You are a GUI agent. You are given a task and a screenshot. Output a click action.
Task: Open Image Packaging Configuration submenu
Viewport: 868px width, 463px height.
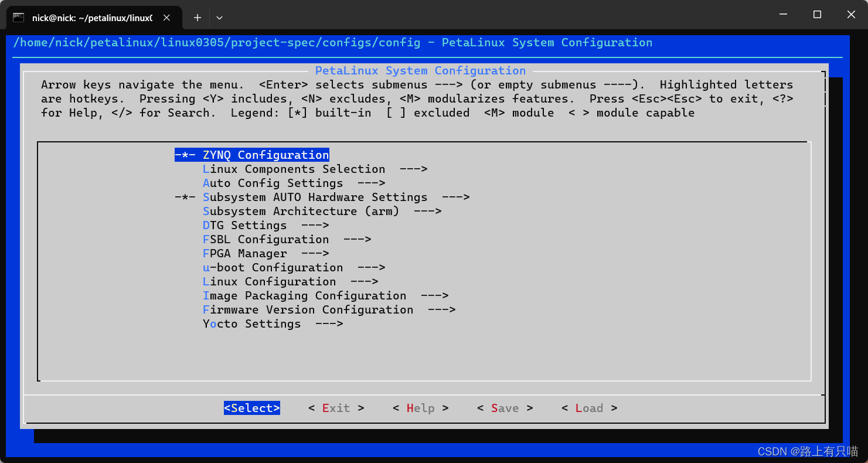coord(326,295)
